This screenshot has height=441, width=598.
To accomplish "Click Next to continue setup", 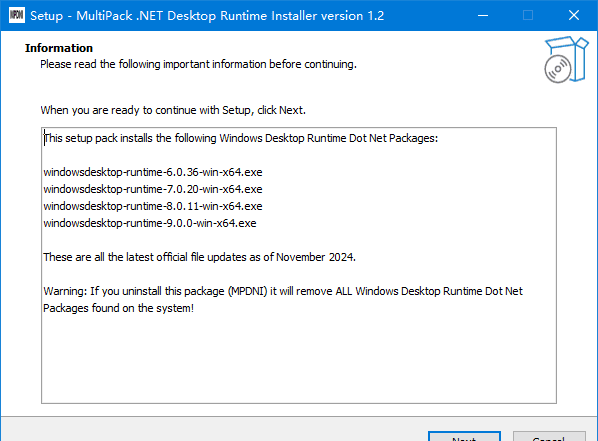I will (x=464, y=436).
